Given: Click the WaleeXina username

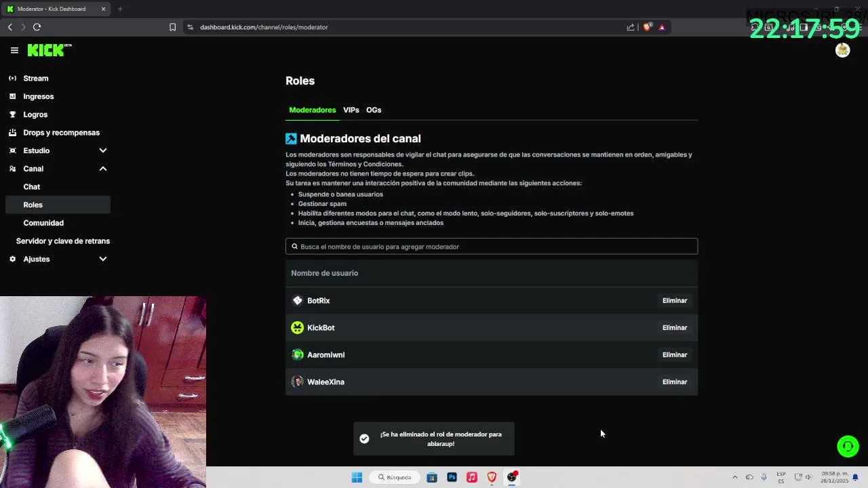Looking at the screenshot, I should pos(326,382).
